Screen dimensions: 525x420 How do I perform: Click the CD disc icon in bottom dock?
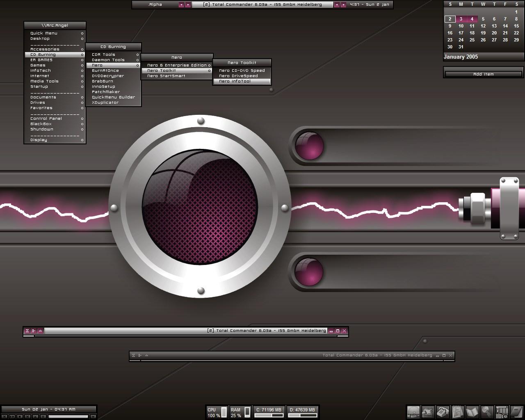[413, 411]
